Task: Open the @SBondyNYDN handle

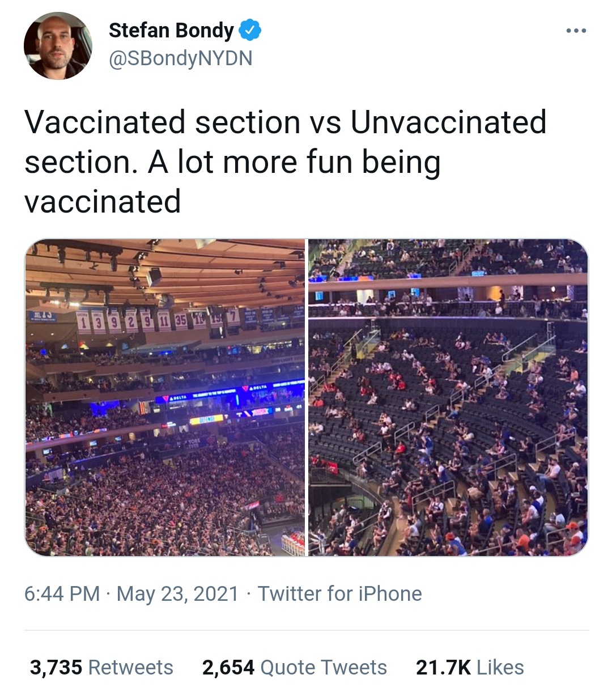Action: coord(180,58)
